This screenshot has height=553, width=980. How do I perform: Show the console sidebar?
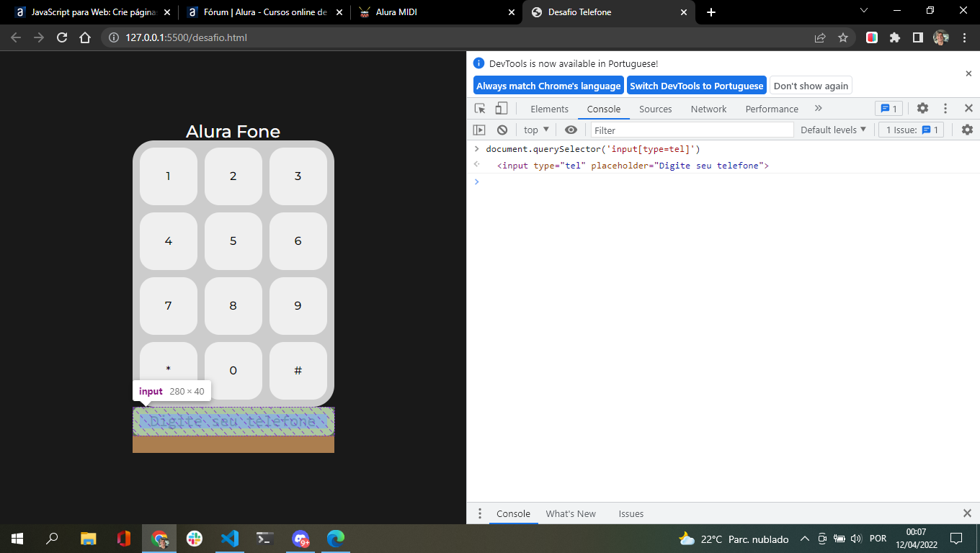[x=479, y=130]
